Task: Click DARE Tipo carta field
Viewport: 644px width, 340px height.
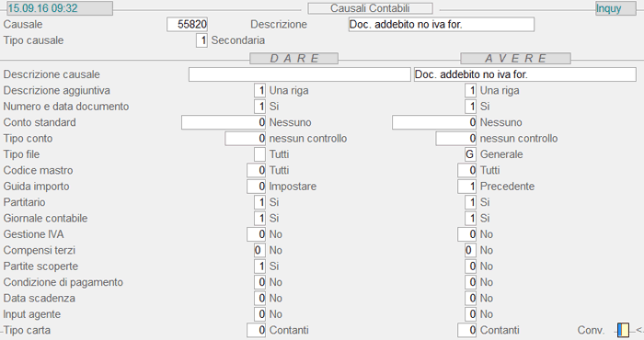Action: pos(257,330)
